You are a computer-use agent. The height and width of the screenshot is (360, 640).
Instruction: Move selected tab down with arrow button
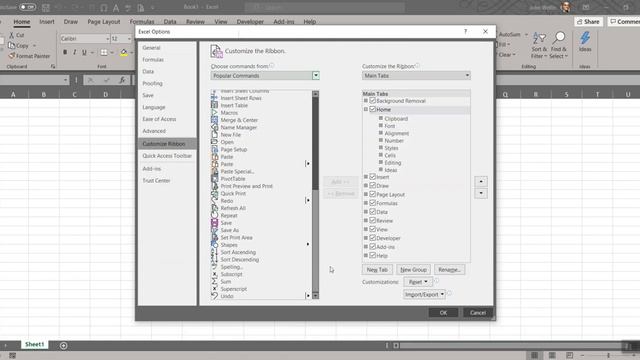click(481, 193)
